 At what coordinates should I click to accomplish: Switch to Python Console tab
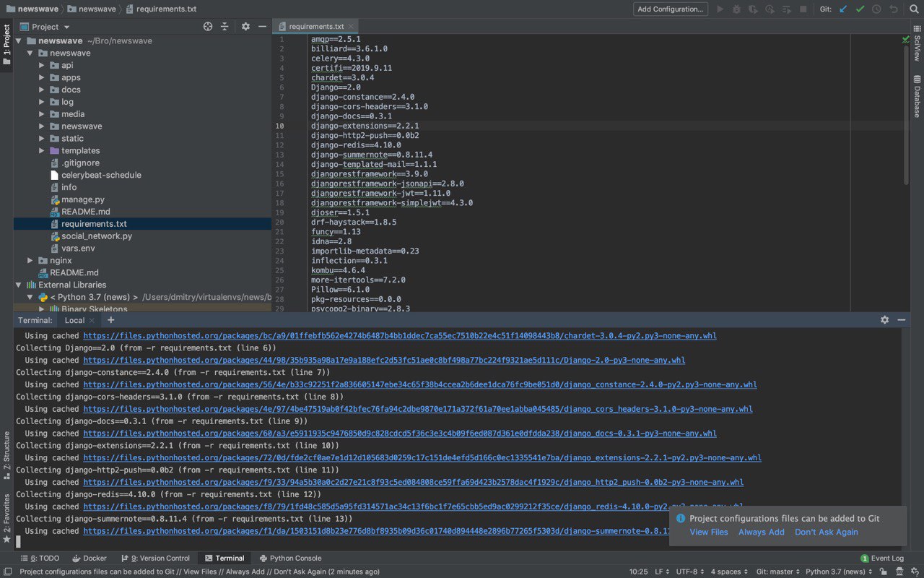pos(290,558)
